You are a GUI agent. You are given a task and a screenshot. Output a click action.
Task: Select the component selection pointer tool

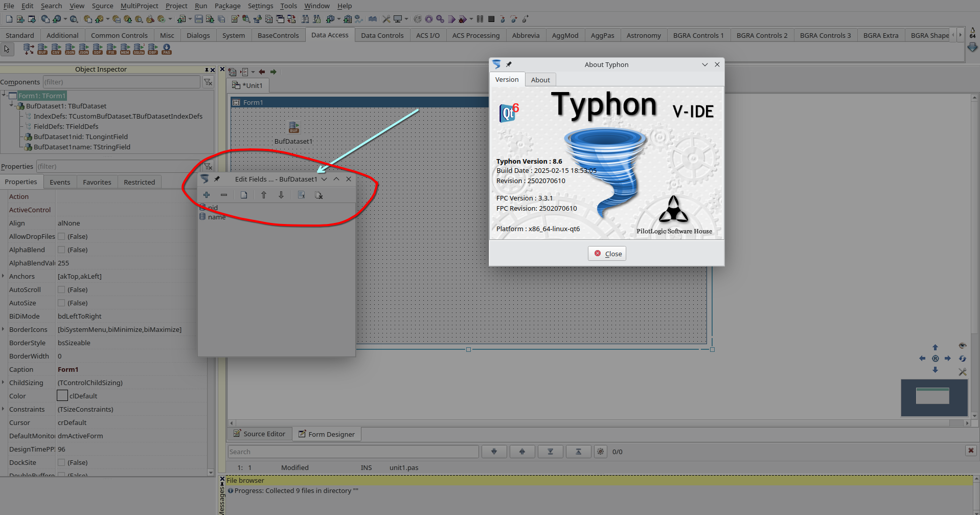(7, 49)
